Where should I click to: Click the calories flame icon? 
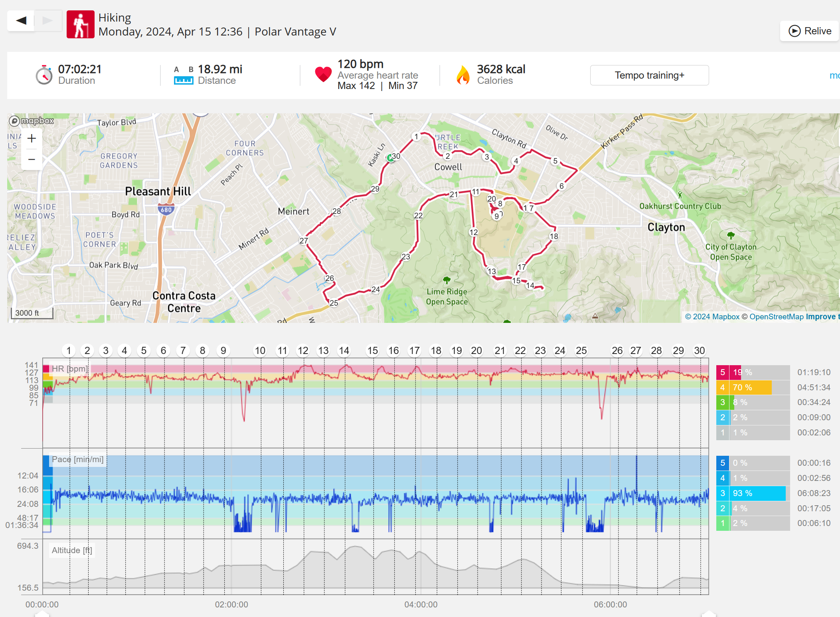[x=463, y=75]
